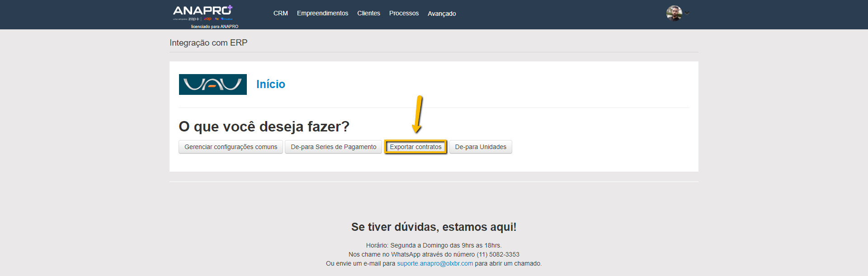This screenshot has height=276, width=868.
Task: Open the suporte.anapro@olxbr.com email link
Action: click(x=435, y=263)
